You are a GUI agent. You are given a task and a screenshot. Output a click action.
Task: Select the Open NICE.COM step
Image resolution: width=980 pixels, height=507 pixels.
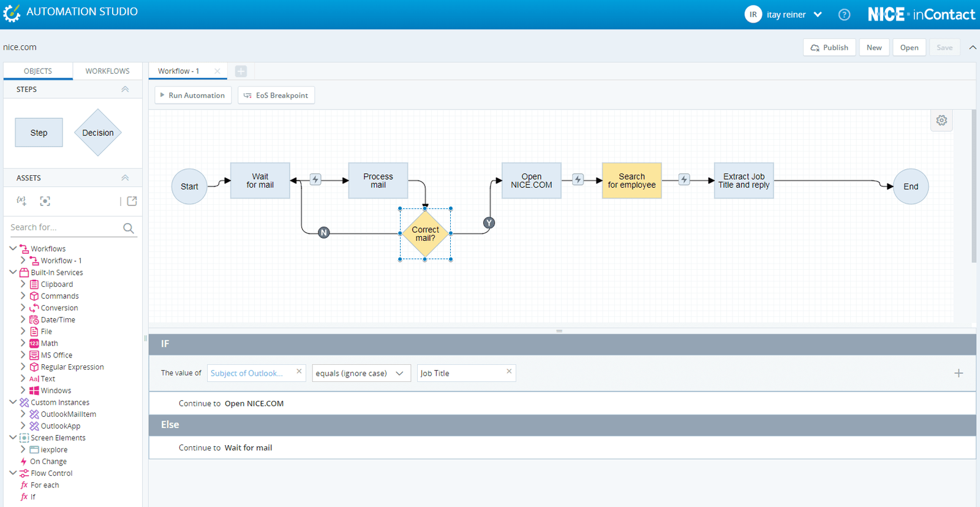[531, 180]
